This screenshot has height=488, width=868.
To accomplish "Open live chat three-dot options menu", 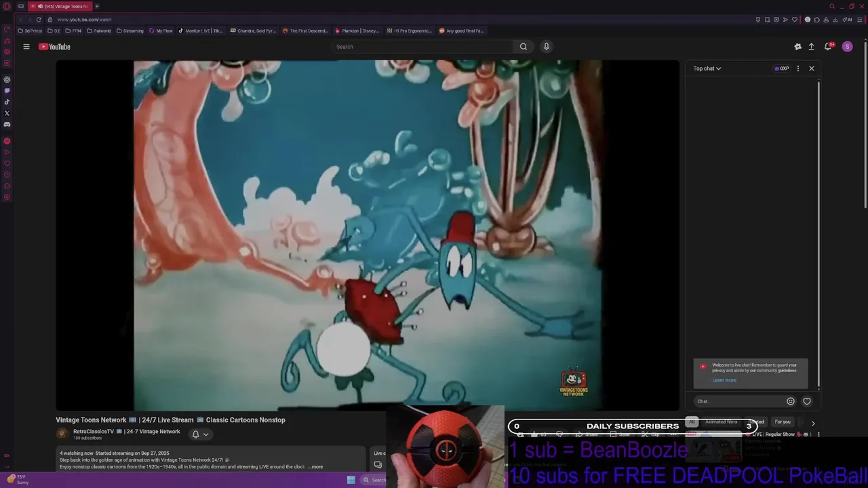I will (x=797, y=68).
